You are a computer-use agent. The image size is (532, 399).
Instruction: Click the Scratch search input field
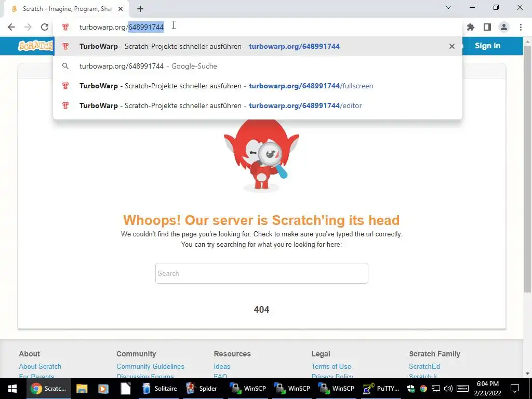[262, 273]
